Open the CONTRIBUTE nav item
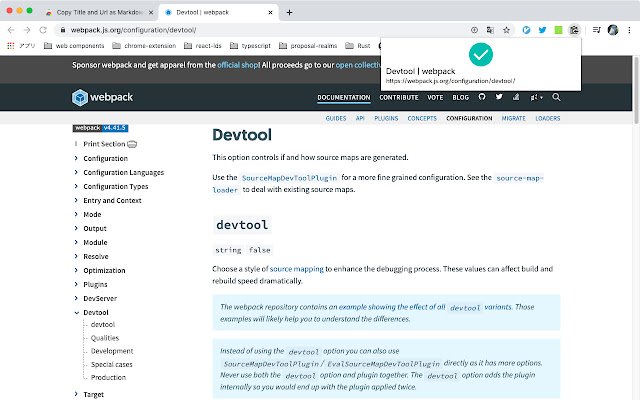The image size is (640, 400). (399, 98)
